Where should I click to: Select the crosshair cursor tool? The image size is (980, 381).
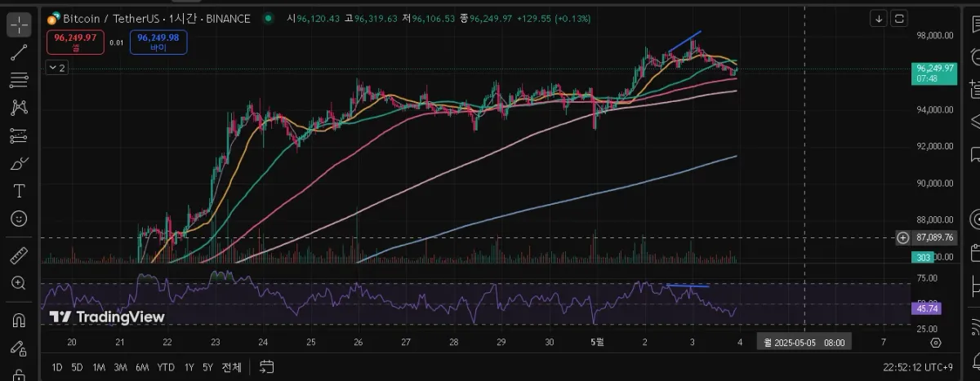click(x=19, y=24)
